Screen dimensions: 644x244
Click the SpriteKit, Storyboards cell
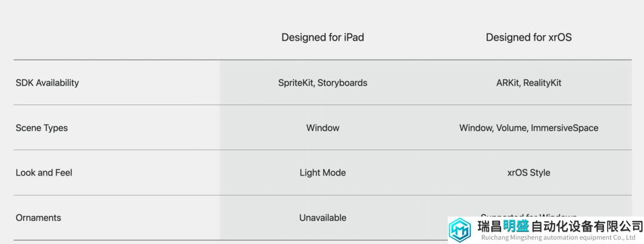323,82
